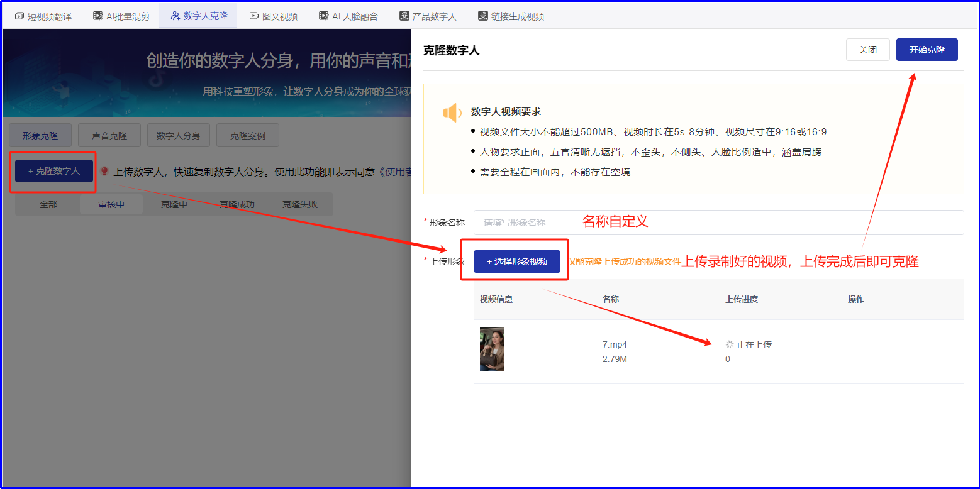980x489 pixels.
Task: Click the 链接生成视频 tab icon
Action: coord(483,16)
